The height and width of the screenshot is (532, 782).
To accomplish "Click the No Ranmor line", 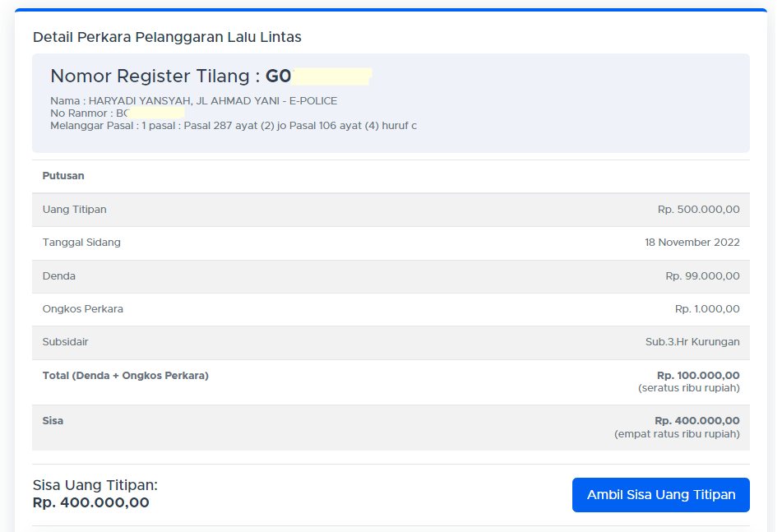I will (82, 113).
